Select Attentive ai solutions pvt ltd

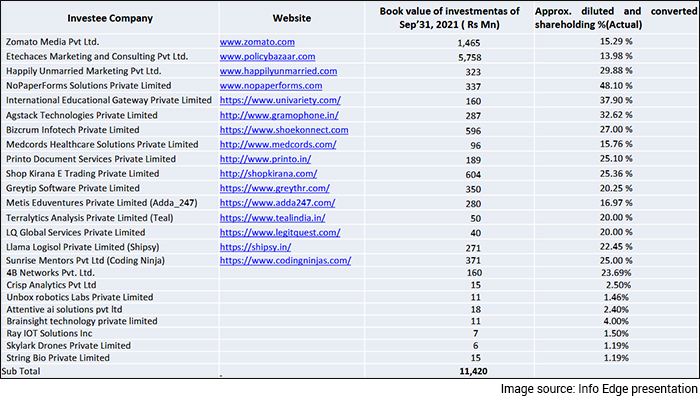point(64,309)
